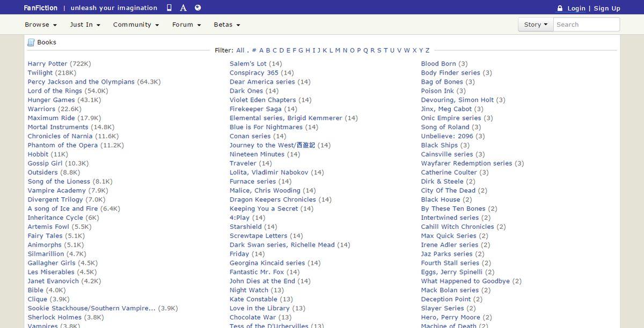The height and width of the screenshot is (328, 644).
Task: Open the Warriors category
Action: pyautogui.click(x=41, y=109)
